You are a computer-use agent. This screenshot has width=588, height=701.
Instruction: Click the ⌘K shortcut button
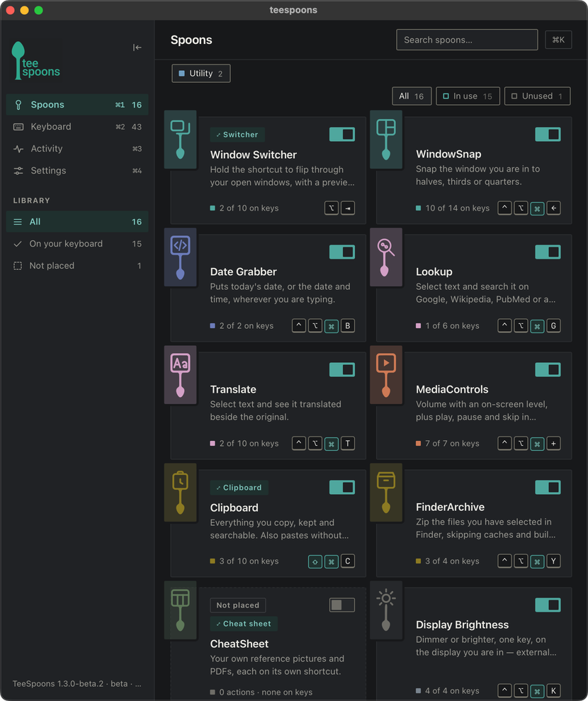pos(558,40)
